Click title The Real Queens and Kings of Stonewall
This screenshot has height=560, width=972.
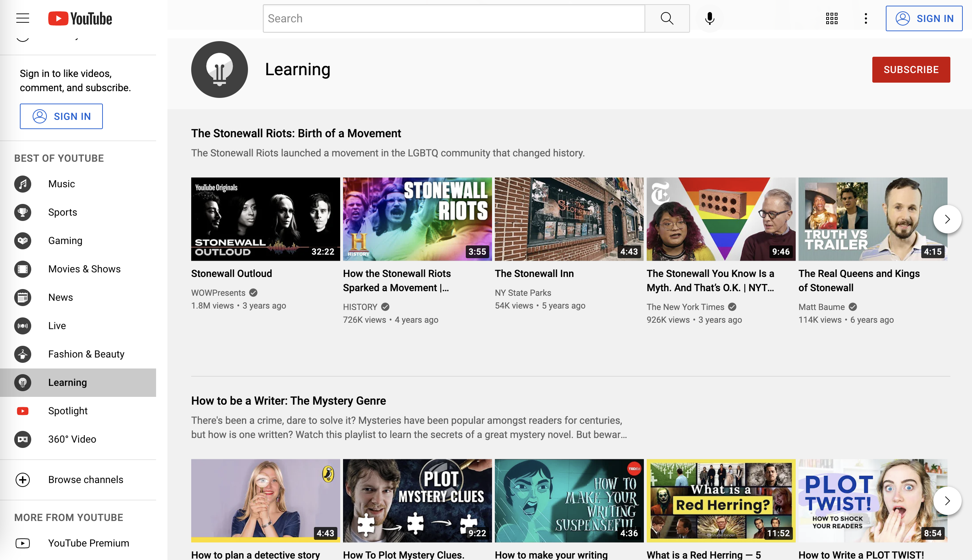[x=859, y=281]
